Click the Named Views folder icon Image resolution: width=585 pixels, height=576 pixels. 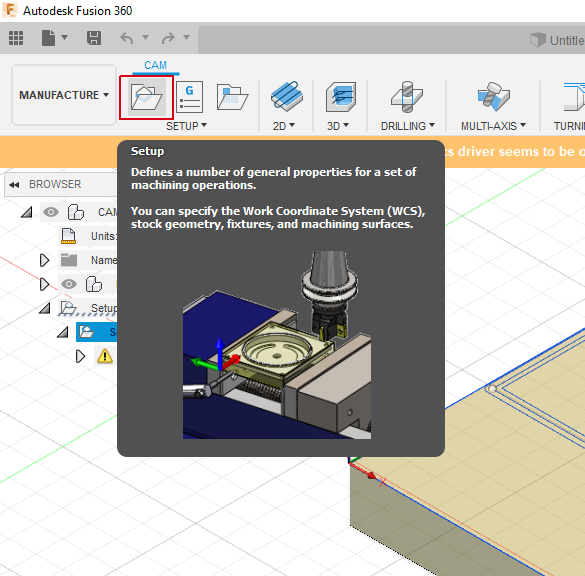click(69, 260)
